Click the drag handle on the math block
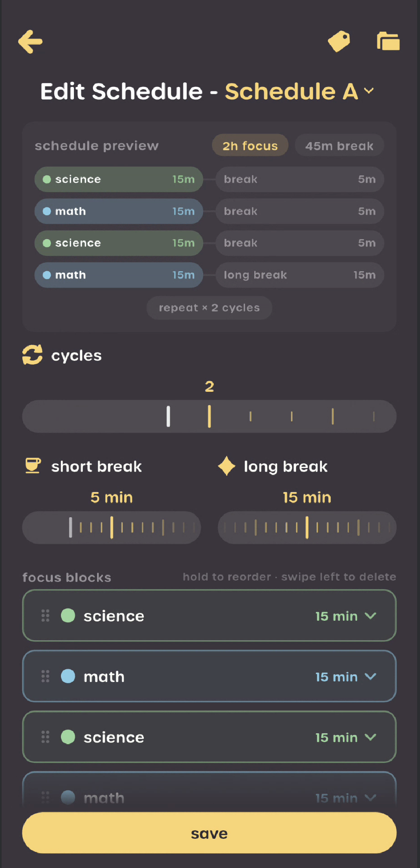This screenshot has height=868, width=420. pos(45,676)
